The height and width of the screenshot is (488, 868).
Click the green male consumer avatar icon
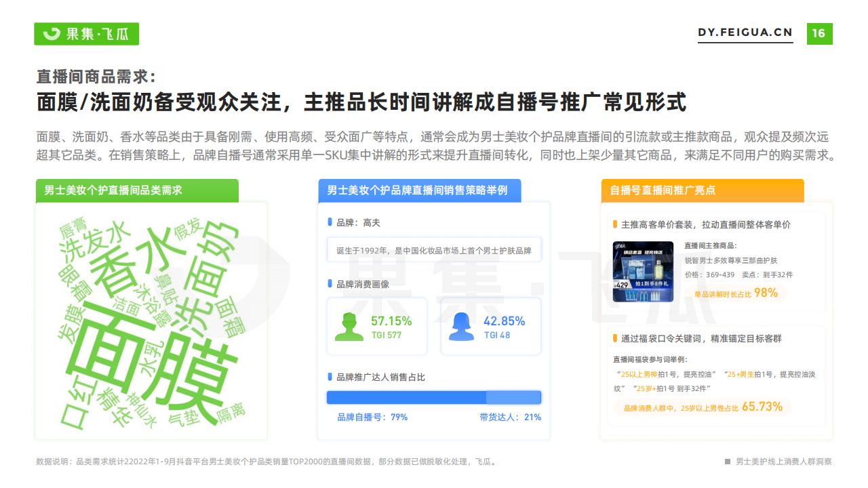click(349, 327)
